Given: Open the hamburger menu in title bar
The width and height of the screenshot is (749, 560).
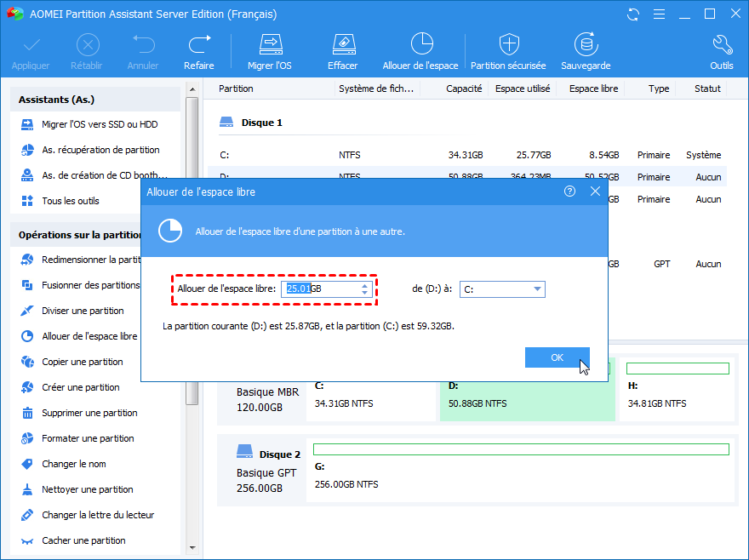Looking at the screenshot, I should coord(659,14).
